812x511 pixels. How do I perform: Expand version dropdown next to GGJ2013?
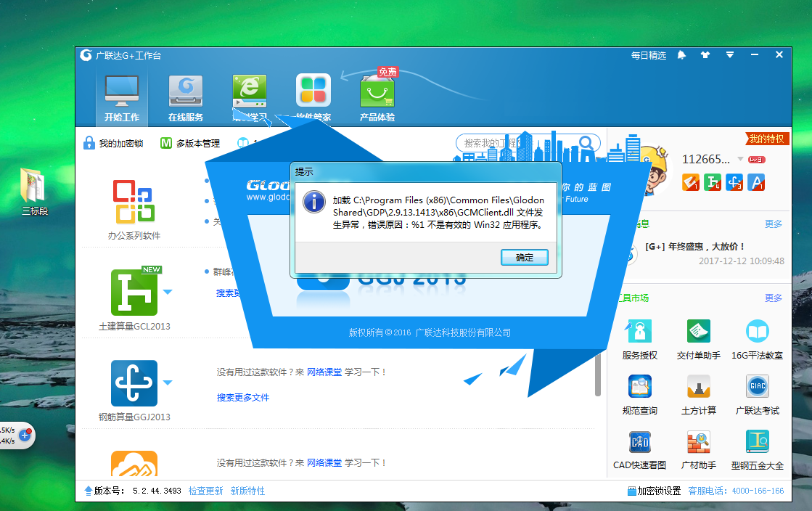click(168, 383)
